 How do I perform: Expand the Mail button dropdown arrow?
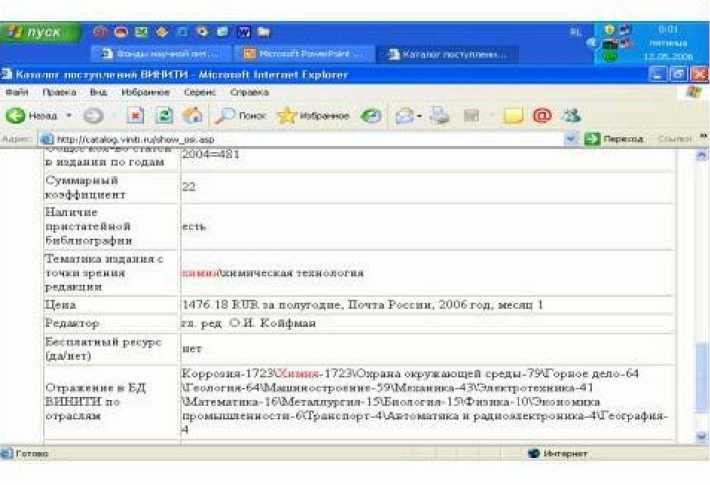point(419,116)
